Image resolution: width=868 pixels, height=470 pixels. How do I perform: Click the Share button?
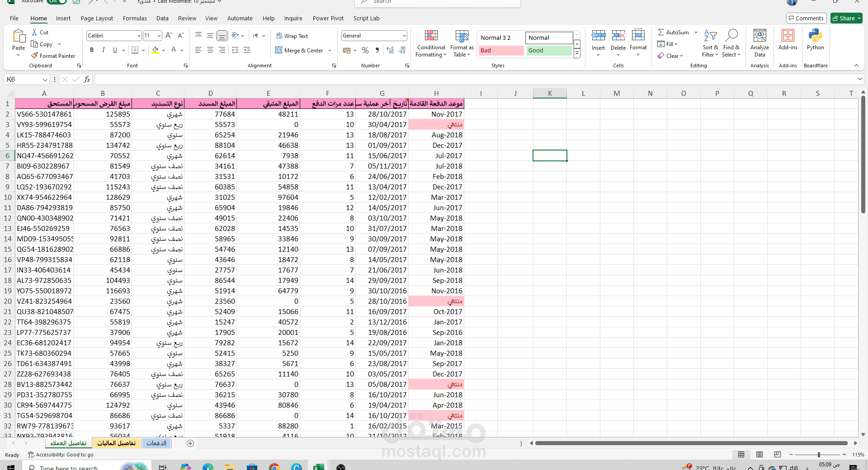[846, 18]
